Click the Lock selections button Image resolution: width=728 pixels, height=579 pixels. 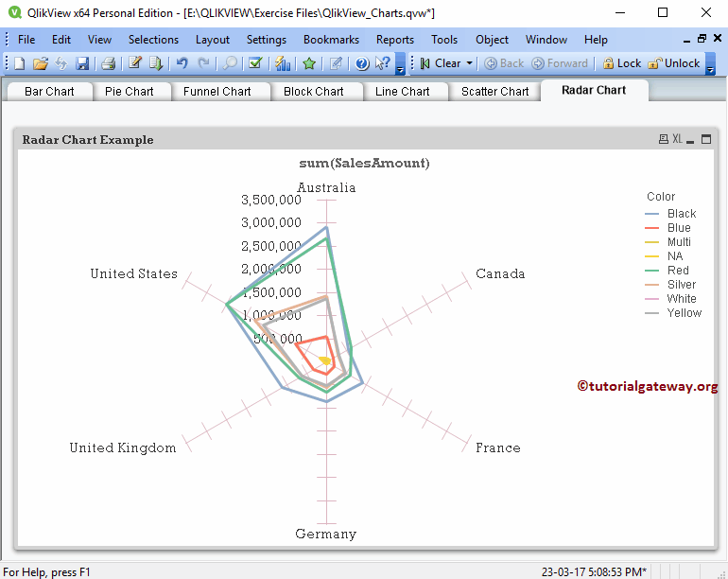(622, 63)
